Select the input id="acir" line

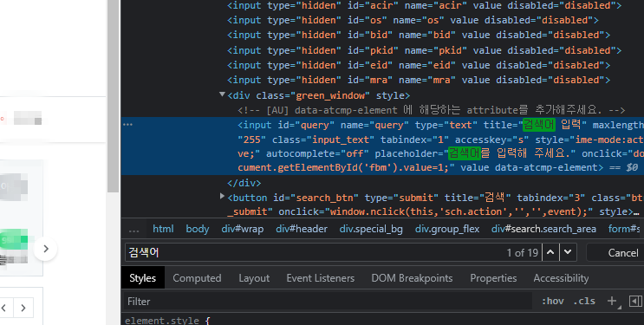tap(424, 6)
